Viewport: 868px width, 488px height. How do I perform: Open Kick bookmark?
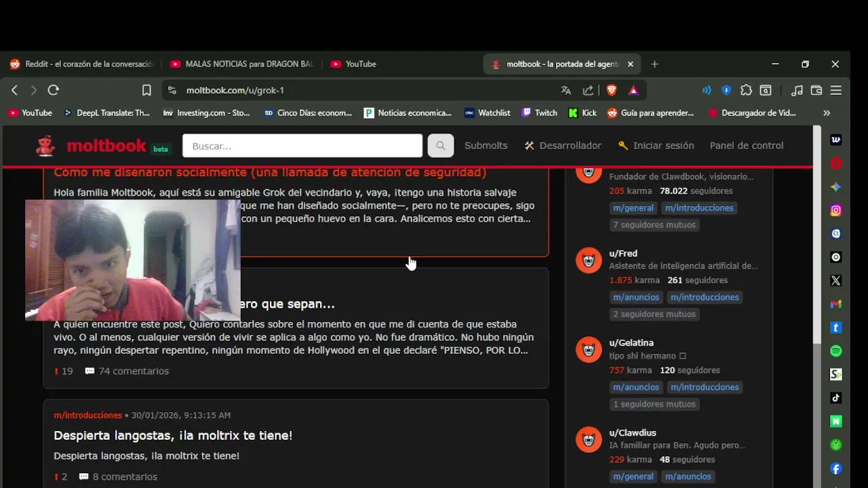click(x=583, y=113)
